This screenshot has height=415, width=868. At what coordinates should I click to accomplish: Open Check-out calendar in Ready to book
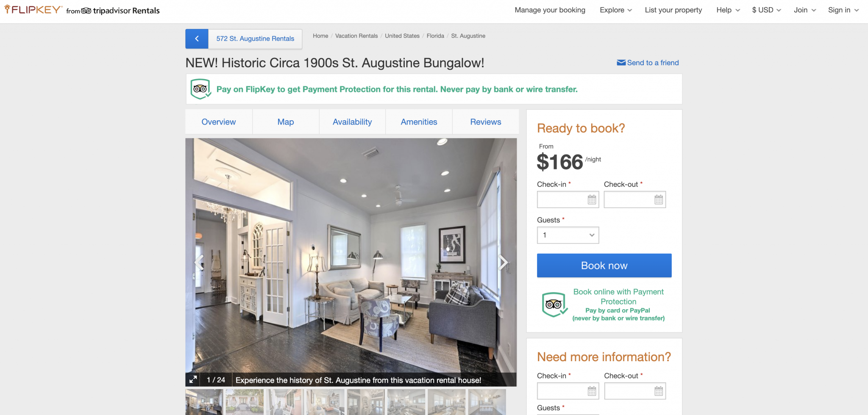(659, 199)
